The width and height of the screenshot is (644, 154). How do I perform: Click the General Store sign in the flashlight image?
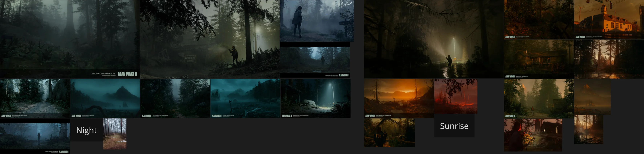tap(190, 59)
